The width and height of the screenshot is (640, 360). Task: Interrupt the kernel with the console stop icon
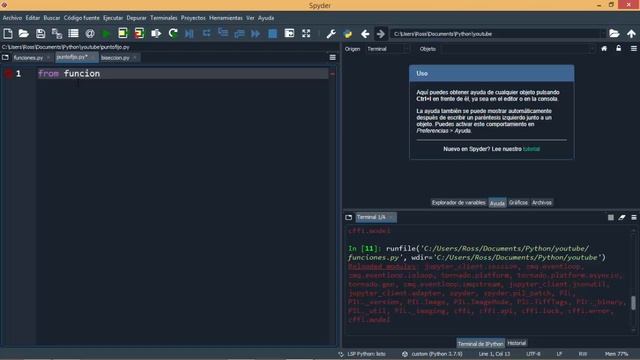(x=611, y=218)
